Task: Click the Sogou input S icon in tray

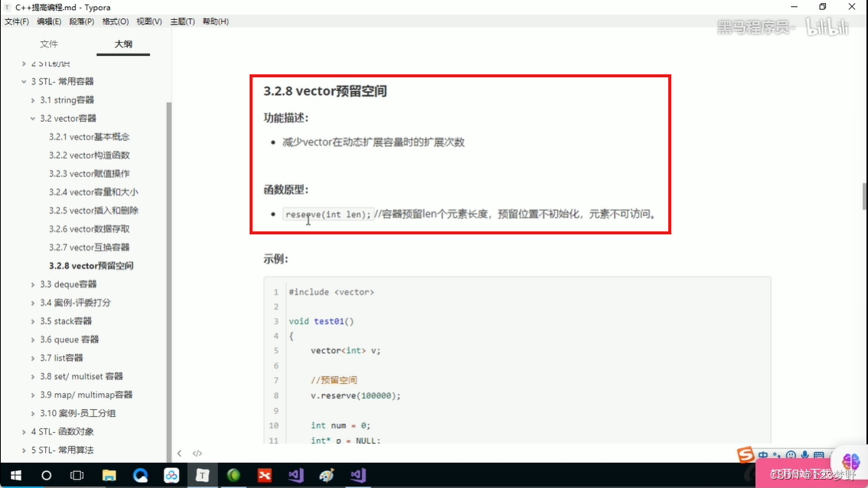Action: (x=745, y=455)
